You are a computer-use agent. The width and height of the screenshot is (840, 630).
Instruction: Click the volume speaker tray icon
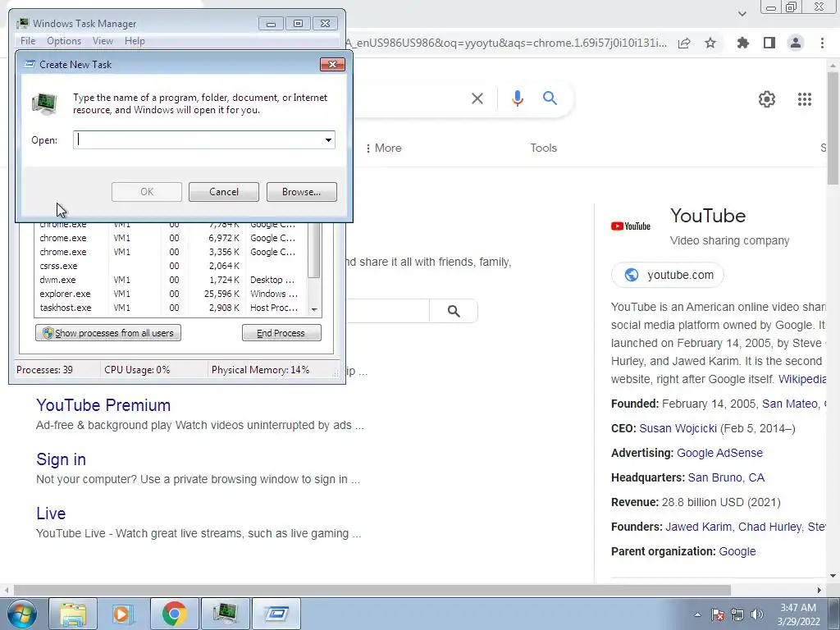[x=757, y=614]
